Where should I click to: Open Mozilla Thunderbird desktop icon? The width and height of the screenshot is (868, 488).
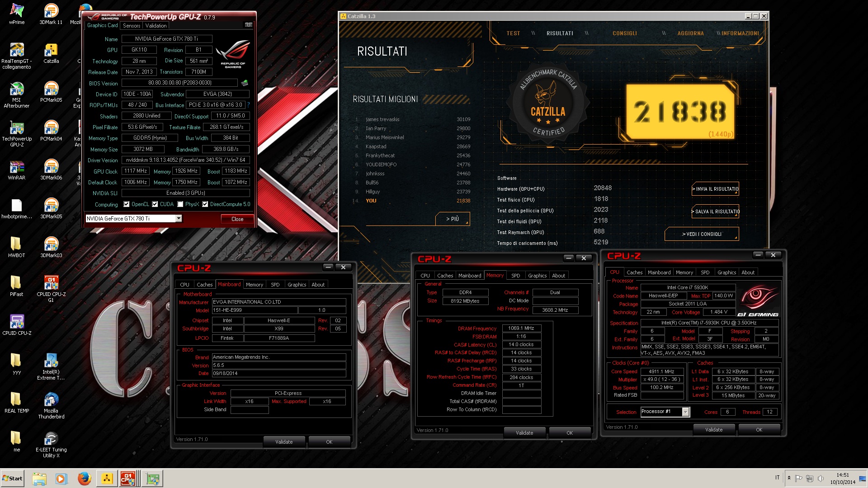[x=51, y=405]
